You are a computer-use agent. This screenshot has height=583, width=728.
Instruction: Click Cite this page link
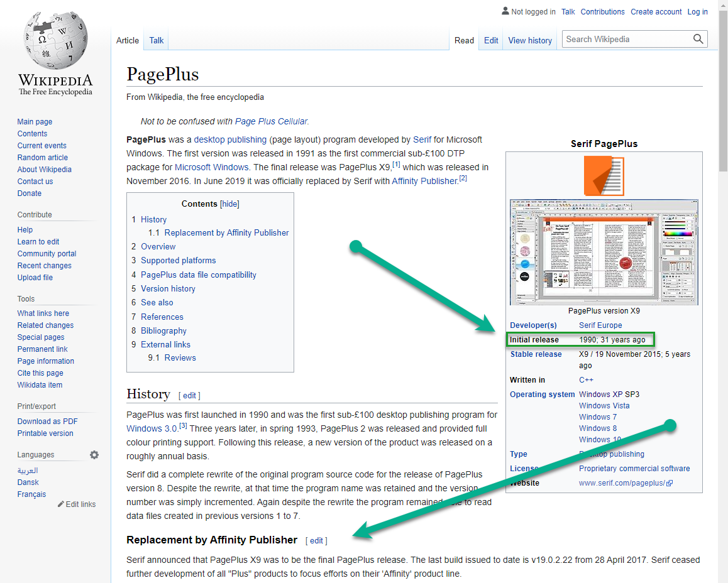click(x=40, y=373)
